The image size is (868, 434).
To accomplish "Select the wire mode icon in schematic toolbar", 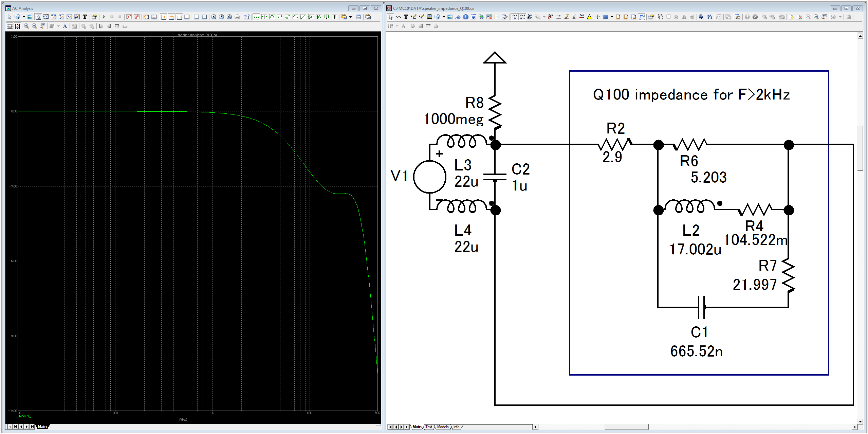I will click(x=413, y=17).
